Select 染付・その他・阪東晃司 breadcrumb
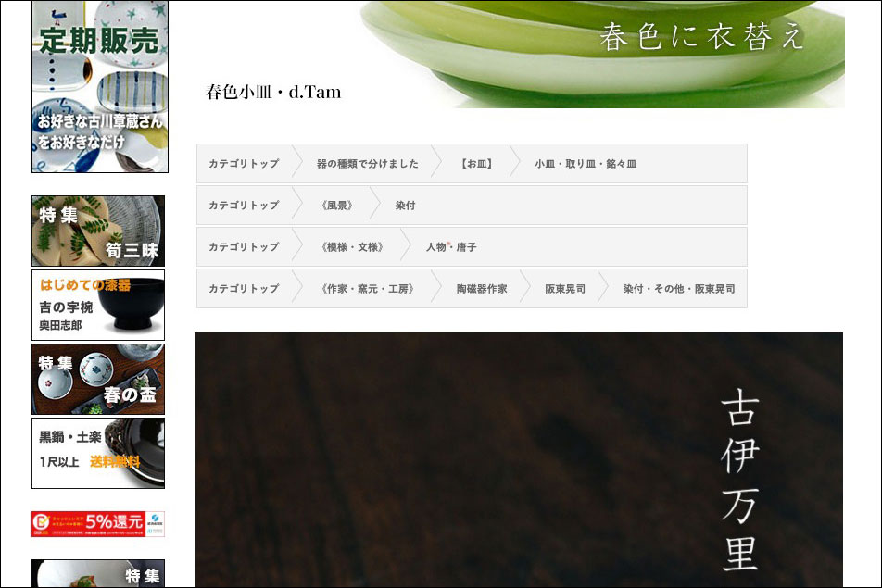The image size is (882, 588). 678,289
